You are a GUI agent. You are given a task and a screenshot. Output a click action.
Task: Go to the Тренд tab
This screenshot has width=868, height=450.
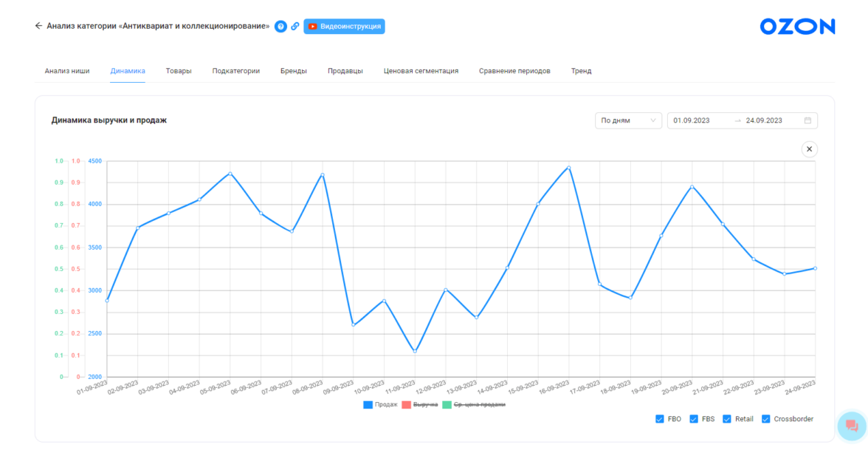pyautogui.click(x=581, y=71)
